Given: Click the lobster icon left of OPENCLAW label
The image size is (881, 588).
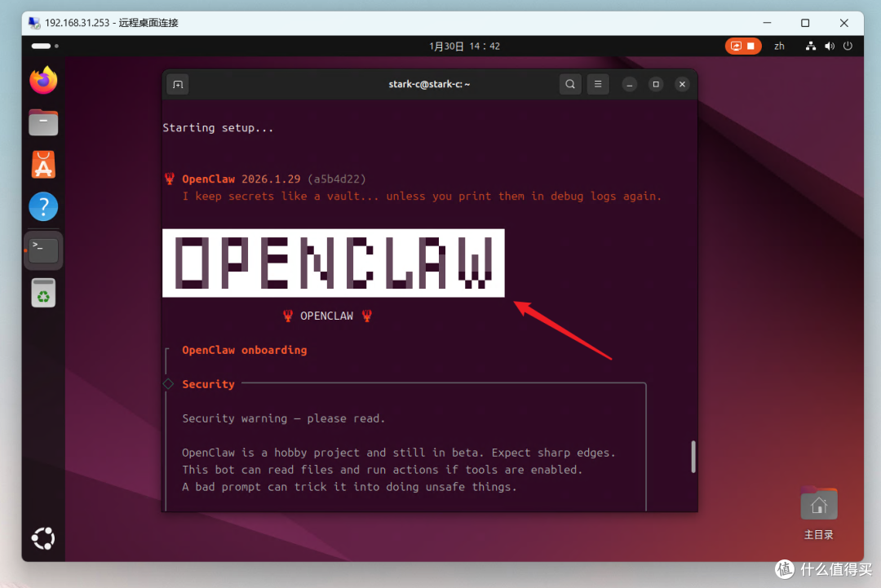Looking at the screenshot, I should click(288, 316).
